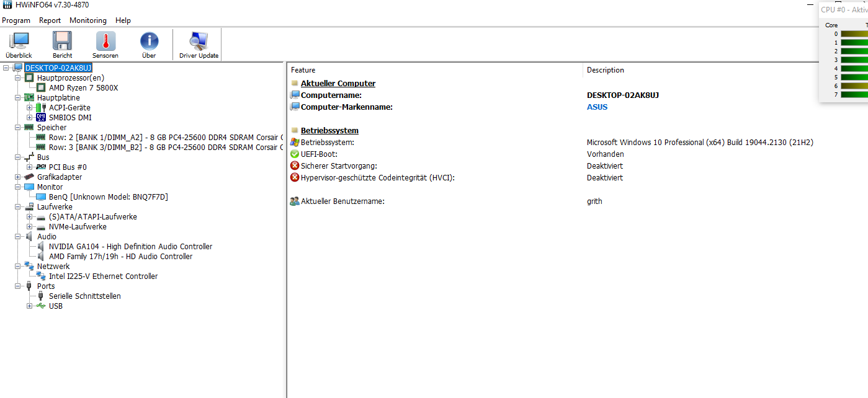Screen dimensions: 868x398
Task: Select NVIDIA GA104 High Definition Audio Controller
Action: [130, 246]
